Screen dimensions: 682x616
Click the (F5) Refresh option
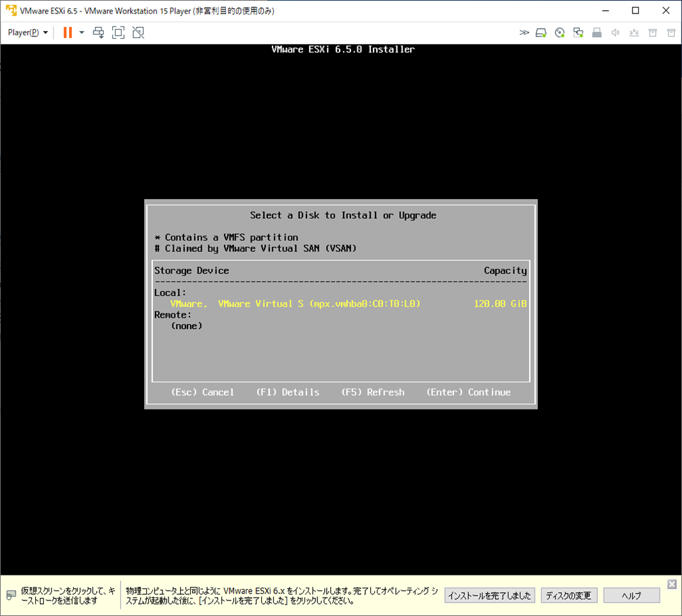tap(373, 392)
